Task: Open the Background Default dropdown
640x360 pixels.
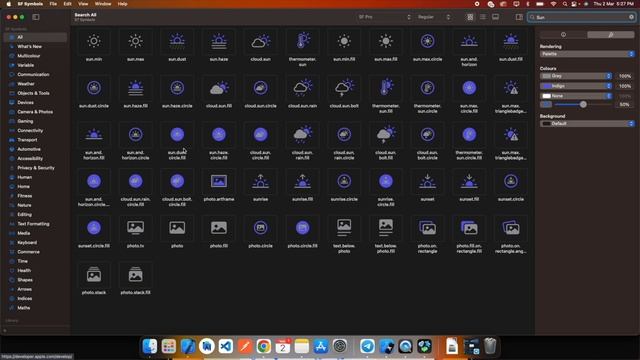Action: tap(587, 123)
